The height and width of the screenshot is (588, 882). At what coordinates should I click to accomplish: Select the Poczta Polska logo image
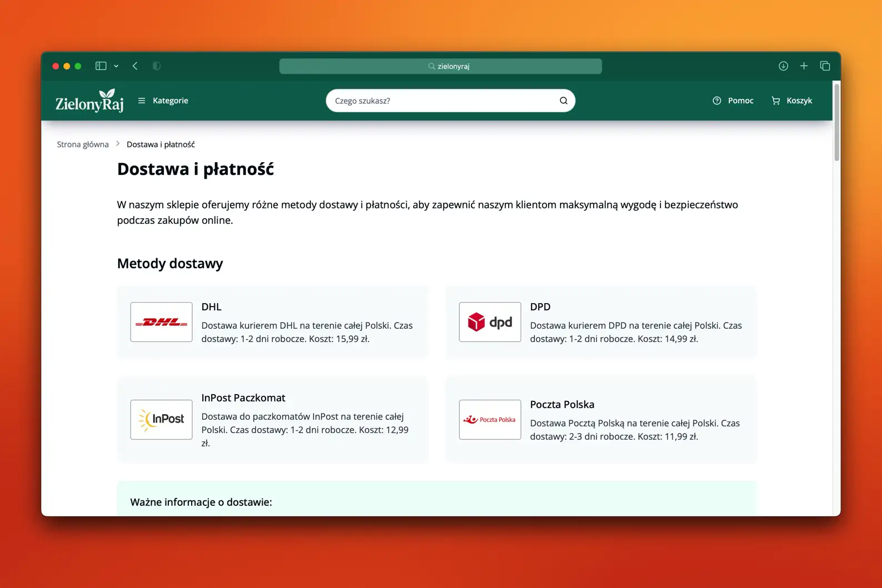(490, 420)
